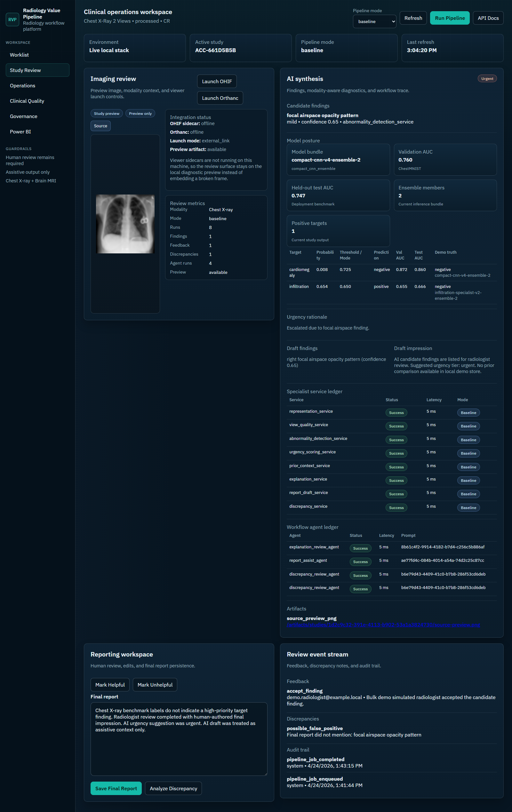Go to Worklist in sidebar
Screen dimensions: 512x812
tap(37, 55)
